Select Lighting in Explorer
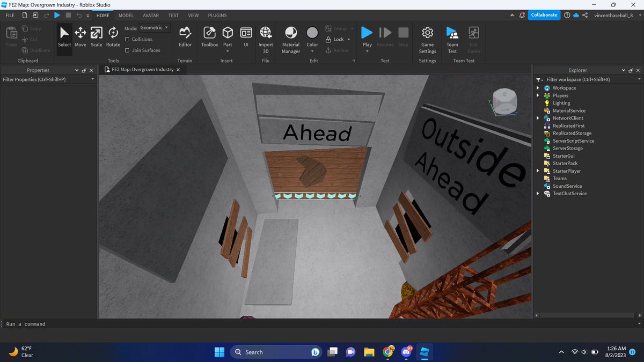 pyautogui.click(x=561, y=103)
